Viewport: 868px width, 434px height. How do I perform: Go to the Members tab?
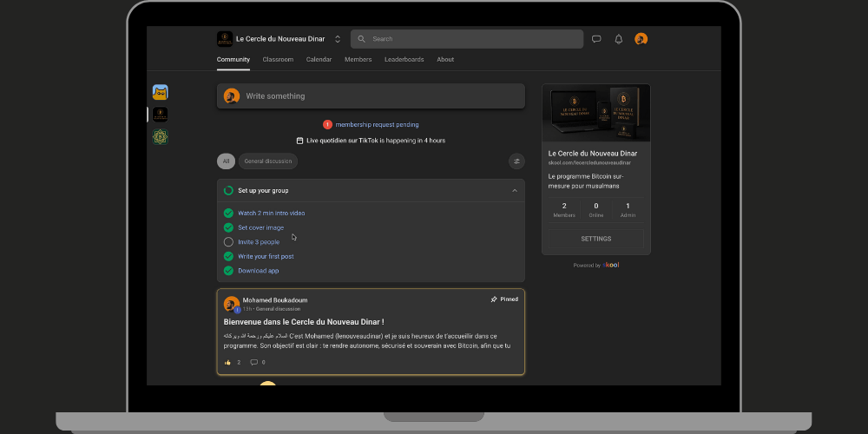(358, 60)
